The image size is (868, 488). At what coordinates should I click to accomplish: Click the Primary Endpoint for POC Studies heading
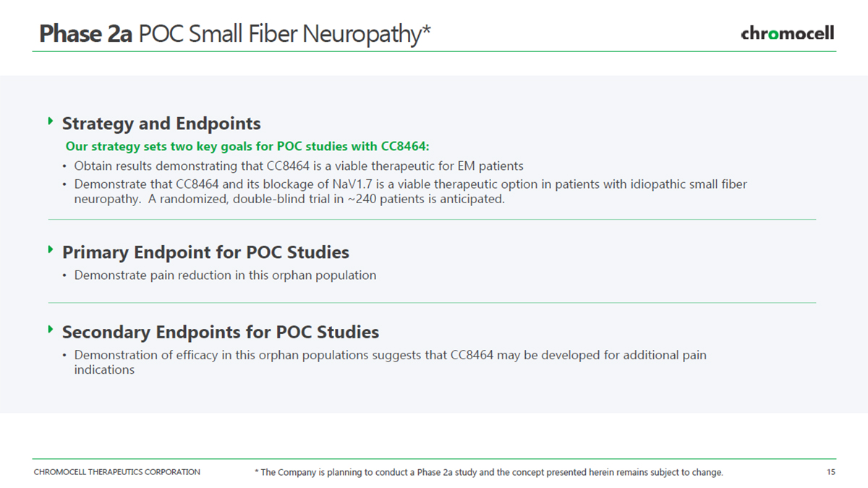[205, 252]
